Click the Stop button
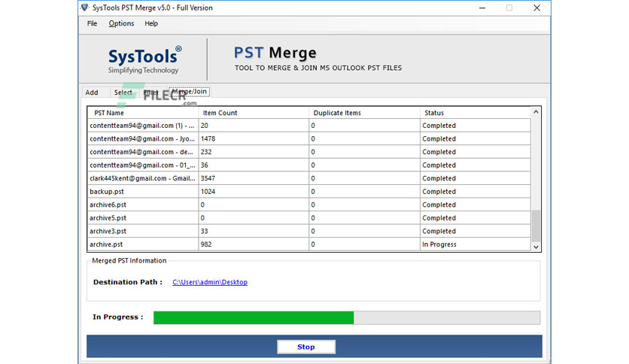This screenshot has width=629, height=364. pyautogui.click(x=306, y=347)
